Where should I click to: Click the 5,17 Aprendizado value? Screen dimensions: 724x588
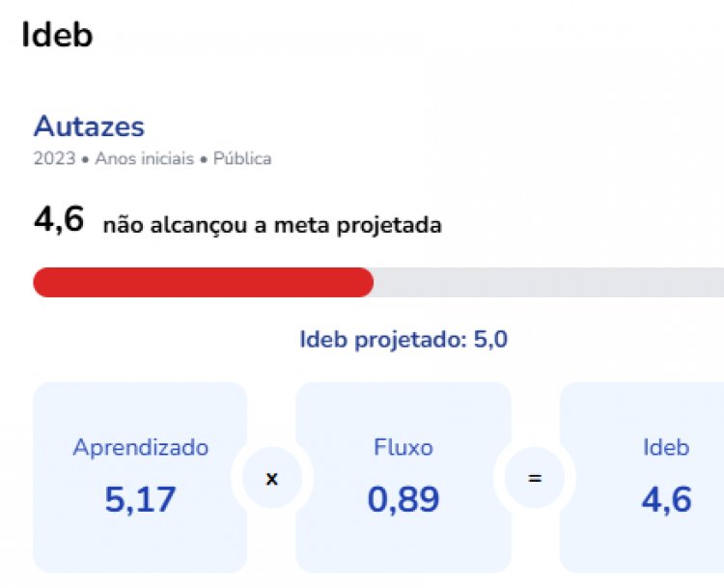point(140,499)
